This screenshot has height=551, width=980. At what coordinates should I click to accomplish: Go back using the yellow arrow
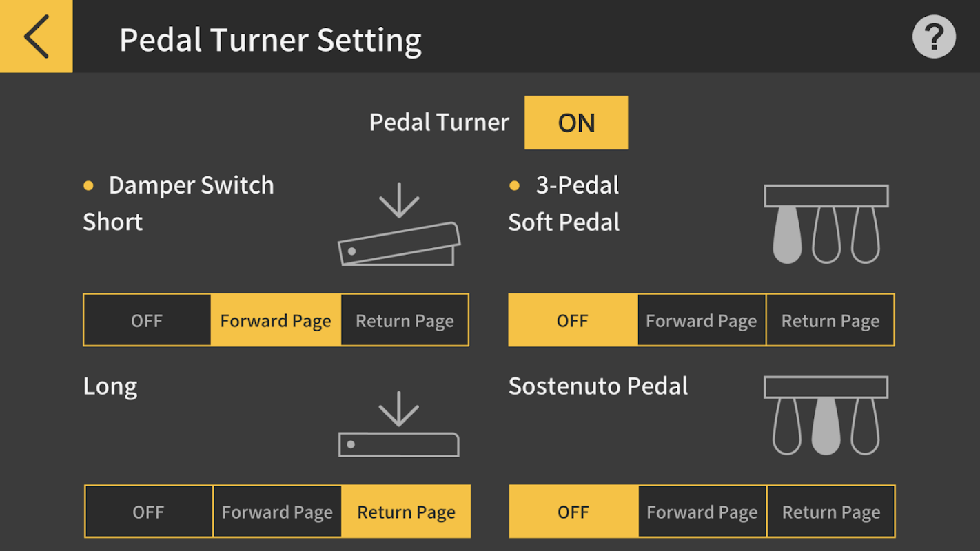36,36
